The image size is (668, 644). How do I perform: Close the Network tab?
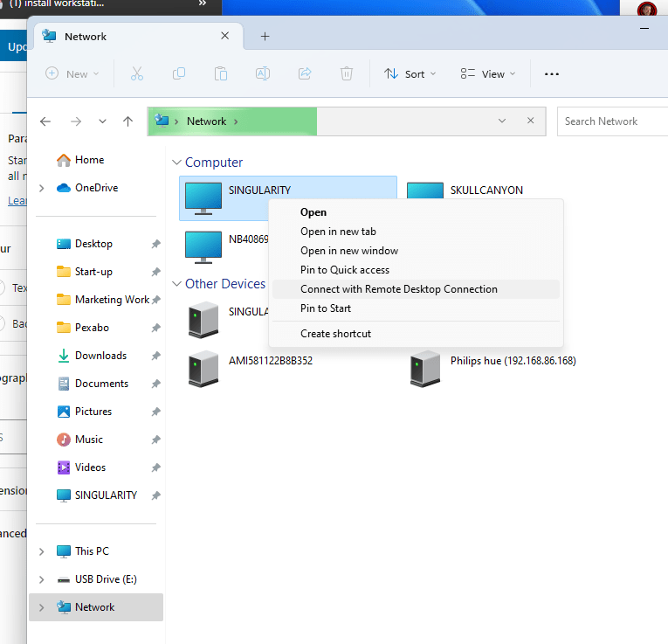point(225,36)
